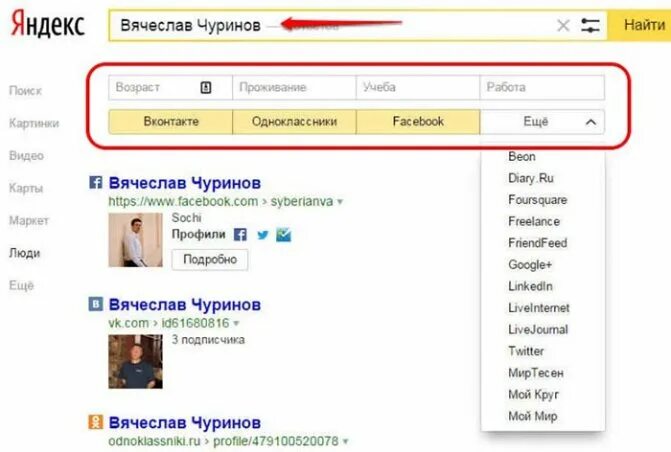Select Diary.Ru in the networks list
This screenshot has width=671, height=452.
click(x=531, y=178)
